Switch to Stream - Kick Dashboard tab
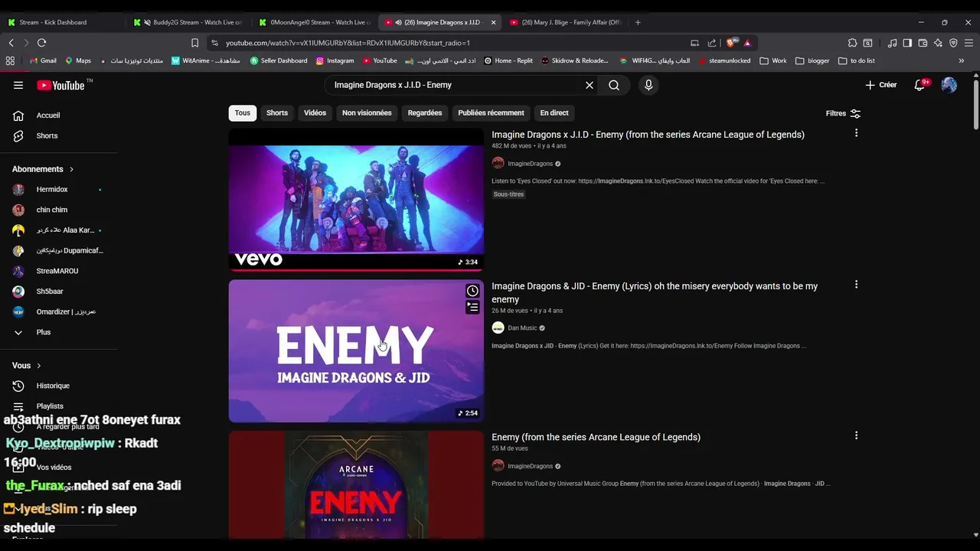Image resolution: width=980 pixels, height=551 pixels. (63, 22)
